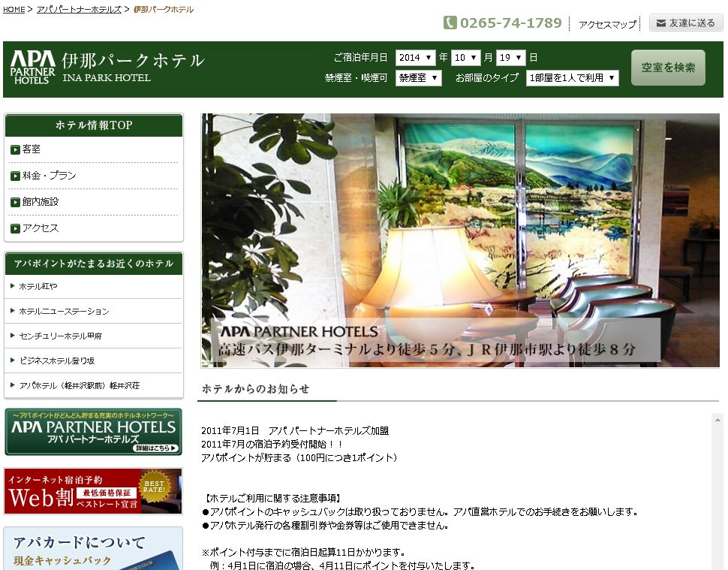The width and height of the screenshot is (728, 570).
Task: Click the アパカードについて banner
Action: pyautogui.click(x=93, y=548)
